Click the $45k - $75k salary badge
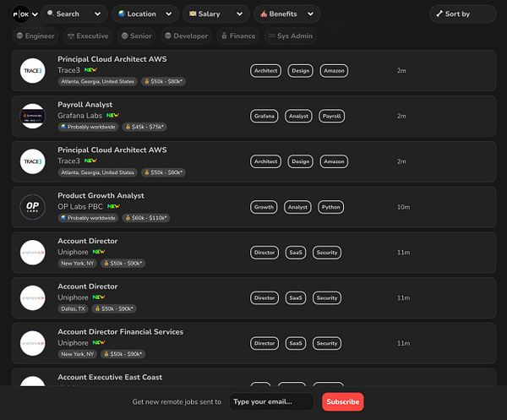The image size is (507, 420). pyautogui.click(x=144, y=127)
